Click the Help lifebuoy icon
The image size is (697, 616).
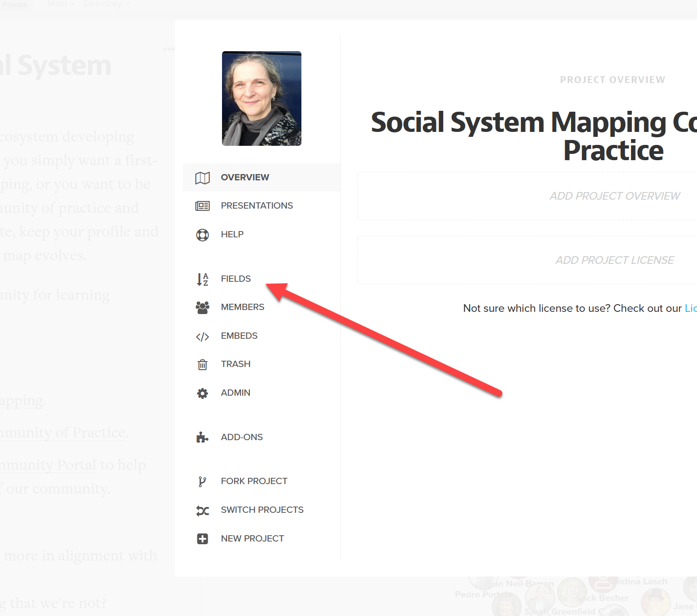coord(202,235)
